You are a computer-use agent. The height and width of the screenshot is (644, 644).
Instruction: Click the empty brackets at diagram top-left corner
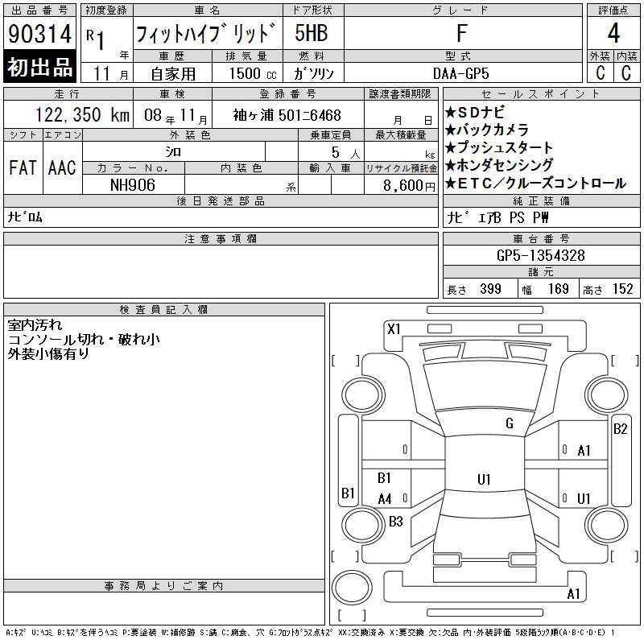[x=345, y=361]
